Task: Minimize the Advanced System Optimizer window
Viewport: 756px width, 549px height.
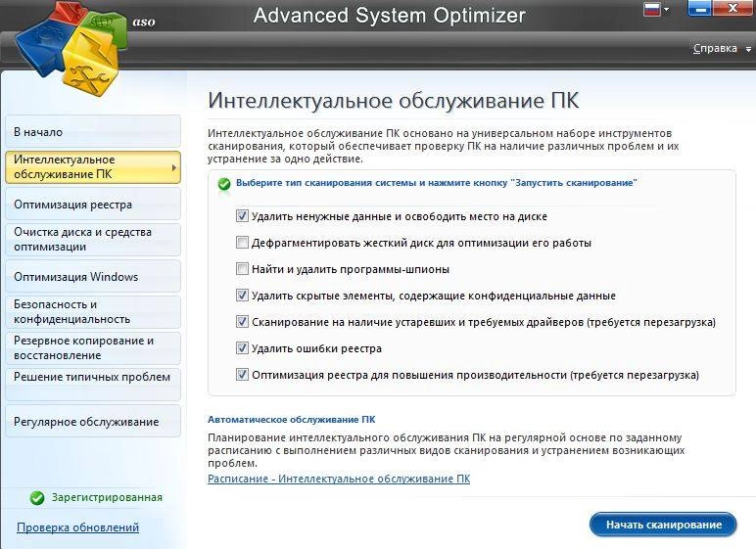Action: pos(702,9)
